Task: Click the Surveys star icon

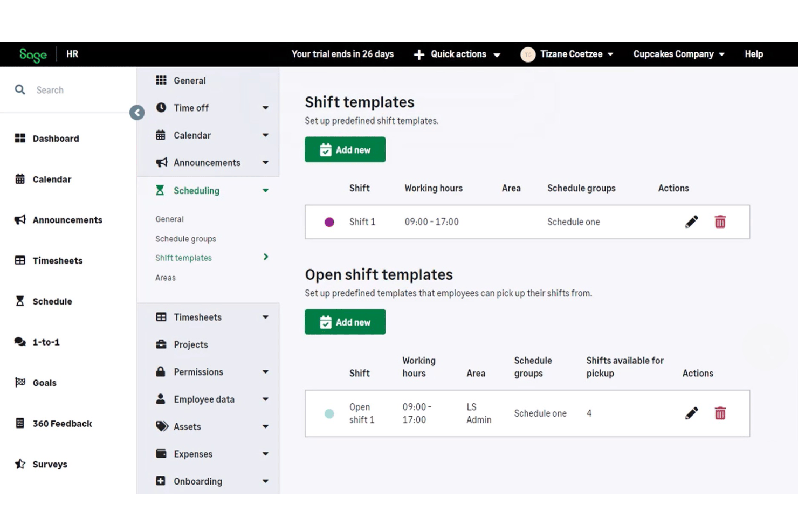Action: point(20,464)
